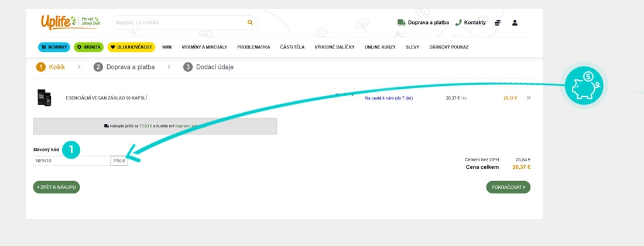644x246 pixels.
Task: Open Doprava a platba header link
Action: click(423, 23)
